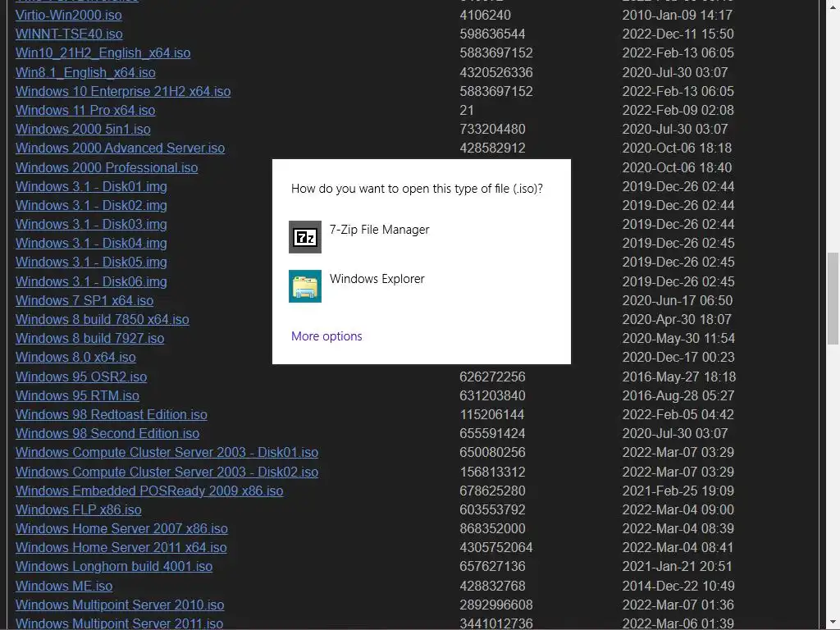The height and width of the screenshot is (630, 840).
Task: Open Windows 8 build 7927.iso
Action: pyautogui.click(x=89, y=338)
